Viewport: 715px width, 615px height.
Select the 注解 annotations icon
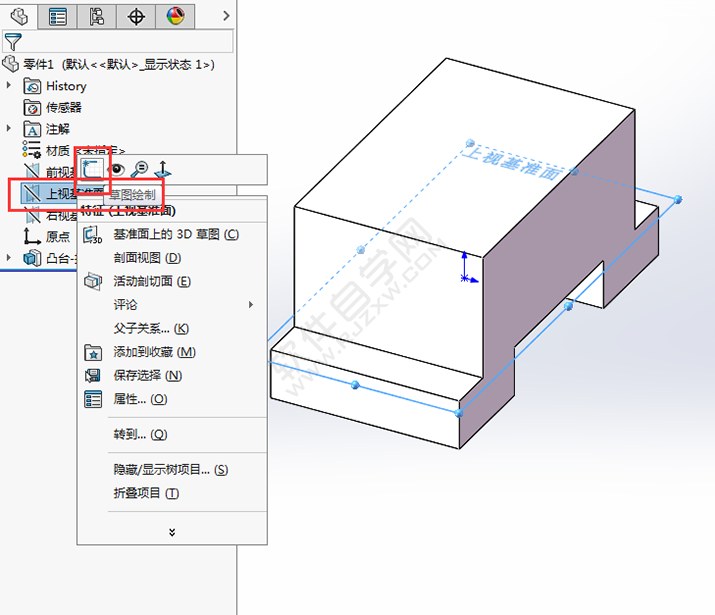(x=32, y=129)
